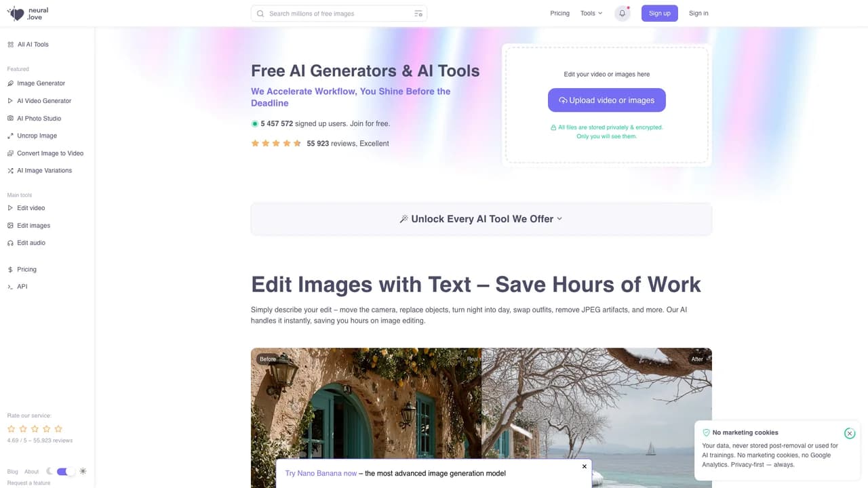Open the Try Nano Banana now link
Image resolution: width=868 pixels, height=488 pixels.
321,473
